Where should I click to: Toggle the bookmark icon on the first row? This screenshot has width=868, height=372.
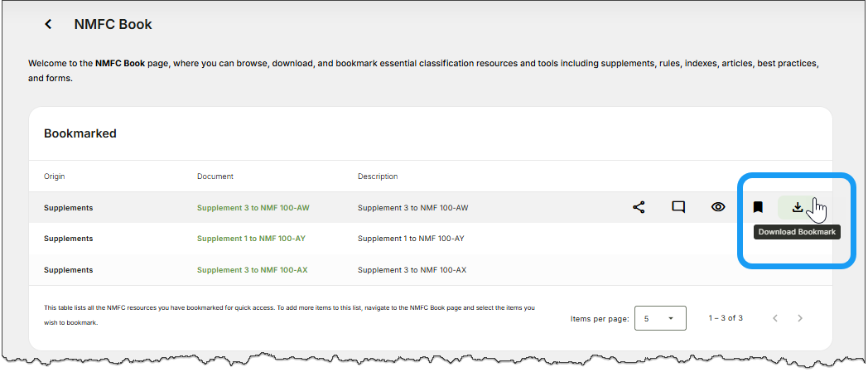pos(758,207)
